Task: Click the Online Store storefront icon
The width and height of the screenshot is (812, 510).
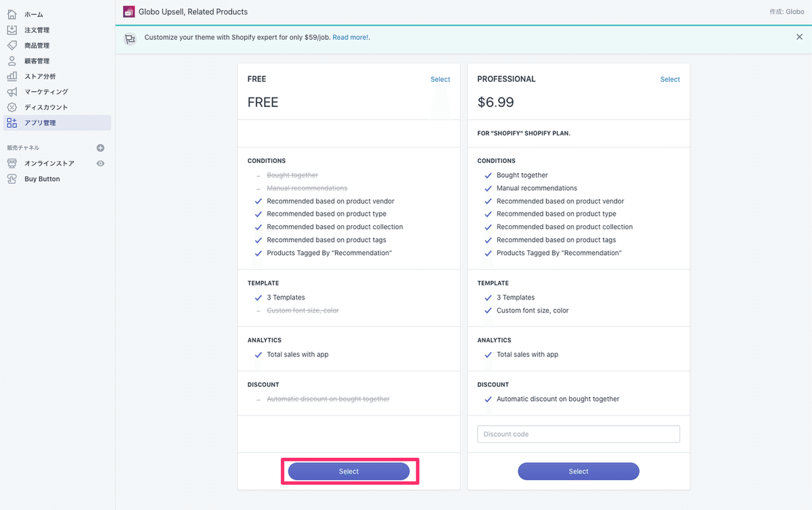Action: 12,164
